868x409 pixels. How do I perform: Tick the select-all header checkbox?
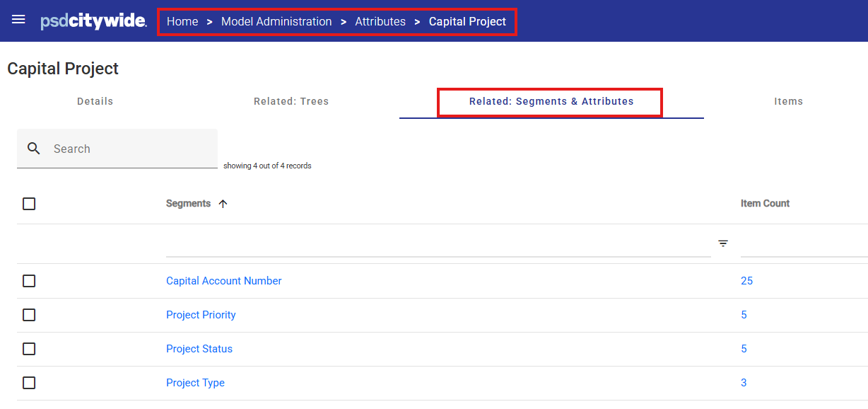pyautogui.click(x=29, y=204)
